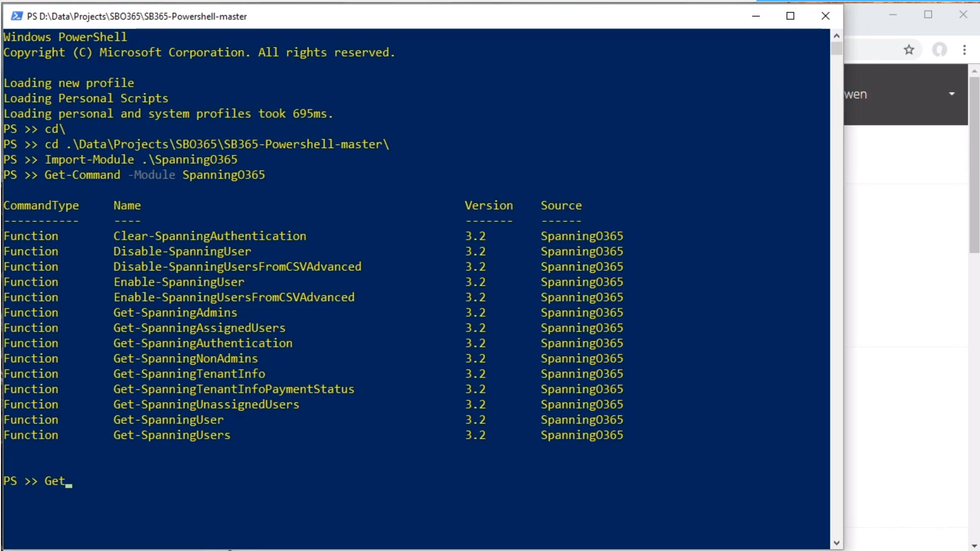The image size is (980, 551).
Task: Click the browser scrollbar down arrow
Action: pos(974,546)
